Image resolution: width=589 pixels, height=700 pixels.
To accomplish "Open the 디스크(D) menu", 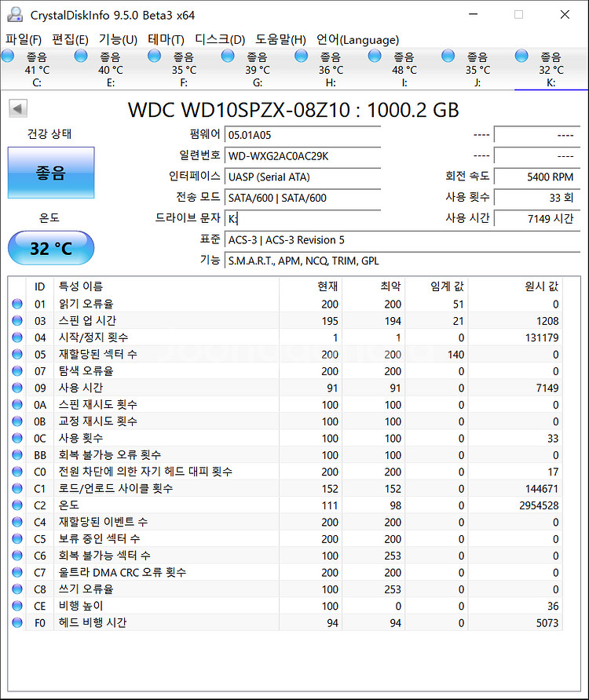I will click(x=220, y=40).
